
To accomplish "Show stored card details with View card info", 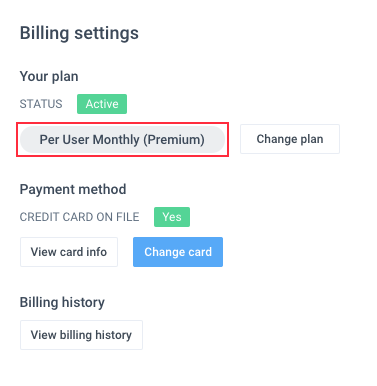I will (69, 252).
